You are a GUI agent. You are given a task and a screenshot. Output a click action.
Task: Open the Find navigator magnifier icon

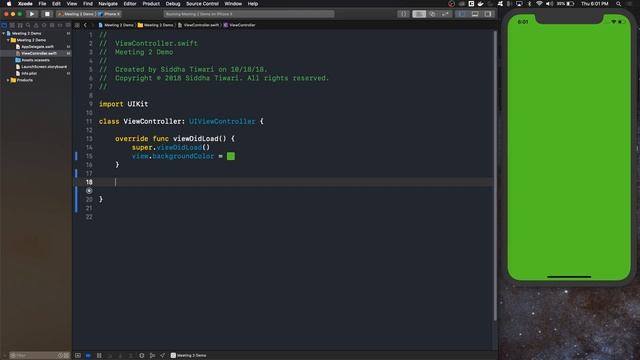[28, 25]
